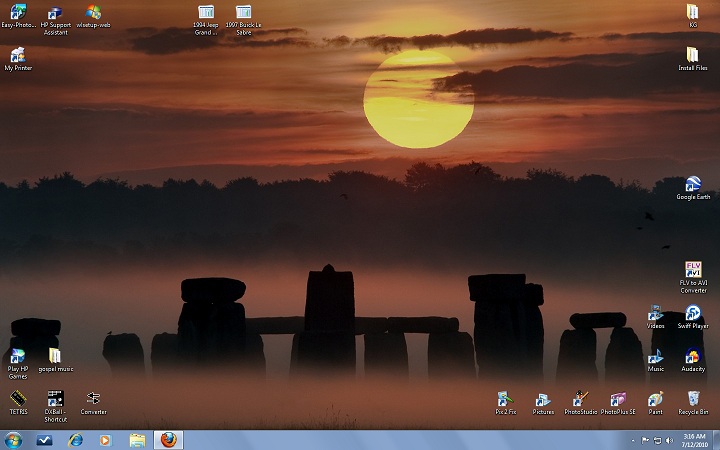Launch Swiff Player shortcut
This screenshot has width=720, height=450.
coord(693,317)
